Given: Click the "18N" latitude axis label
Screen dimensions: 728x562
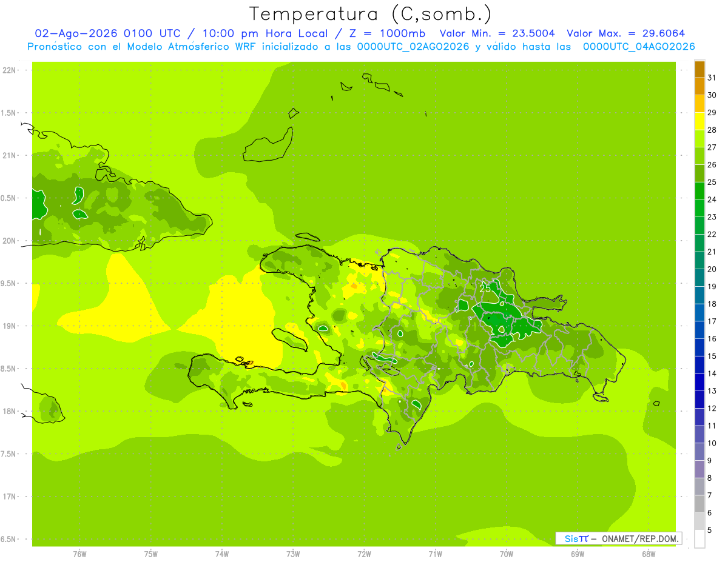Looking at the screenshot, I should pos(10,411).
